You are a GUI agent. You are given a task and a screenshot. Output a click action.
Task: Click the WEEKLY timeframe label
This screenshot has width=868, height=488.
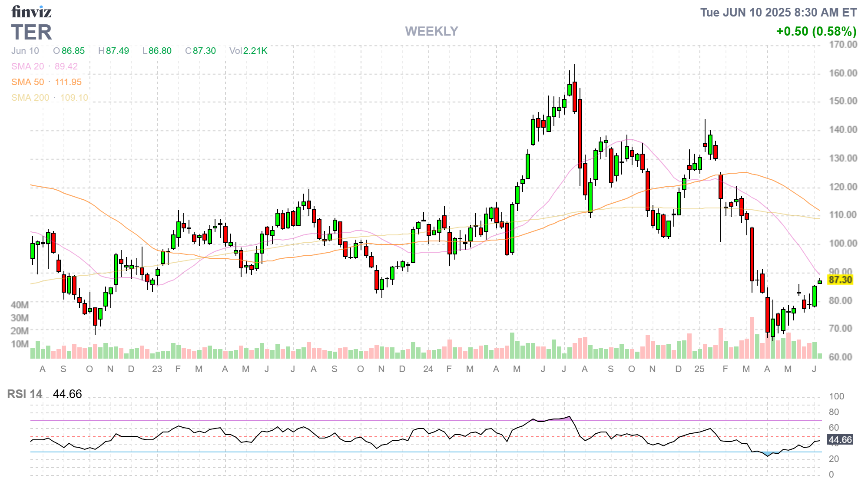click(x=431, y=31)
